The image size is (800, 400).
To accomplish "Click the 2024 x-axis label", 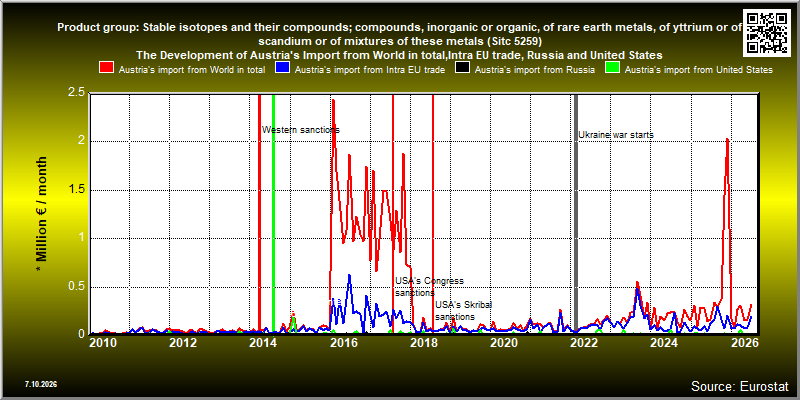I will pyautogui.click(x=664, y=344).
